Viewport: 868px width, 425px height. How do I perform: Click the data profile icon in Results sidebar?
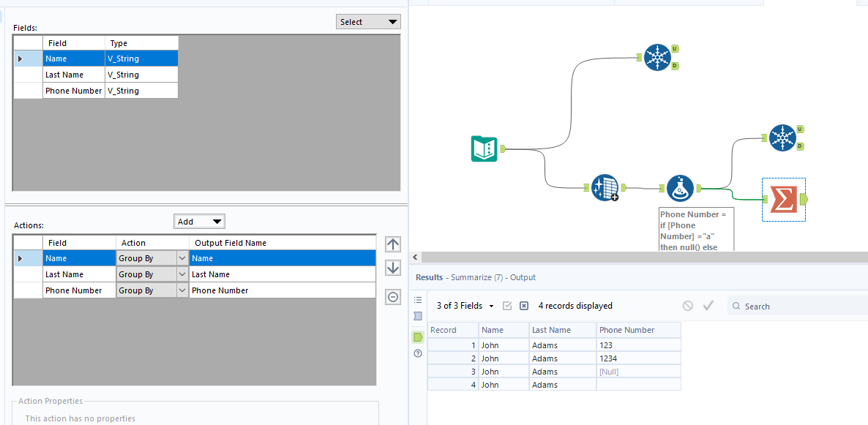(x=418, y=316)
